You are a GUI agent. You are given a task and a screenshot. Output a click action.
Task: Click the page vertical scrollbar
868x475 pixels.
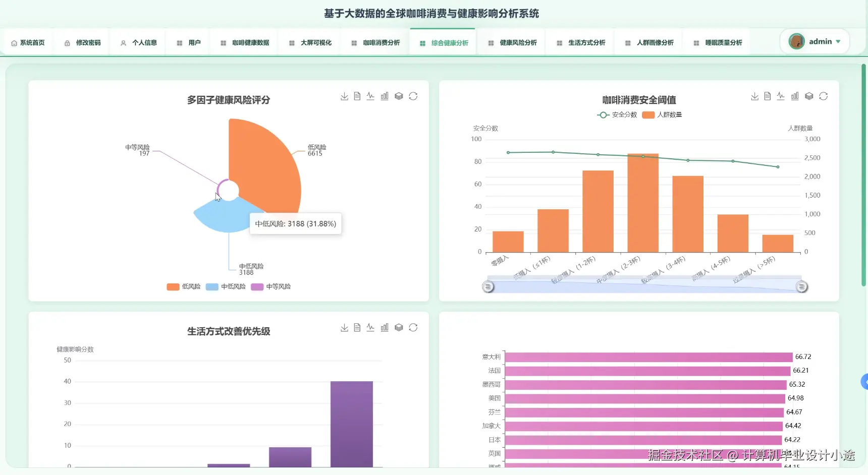pos(863,175)
